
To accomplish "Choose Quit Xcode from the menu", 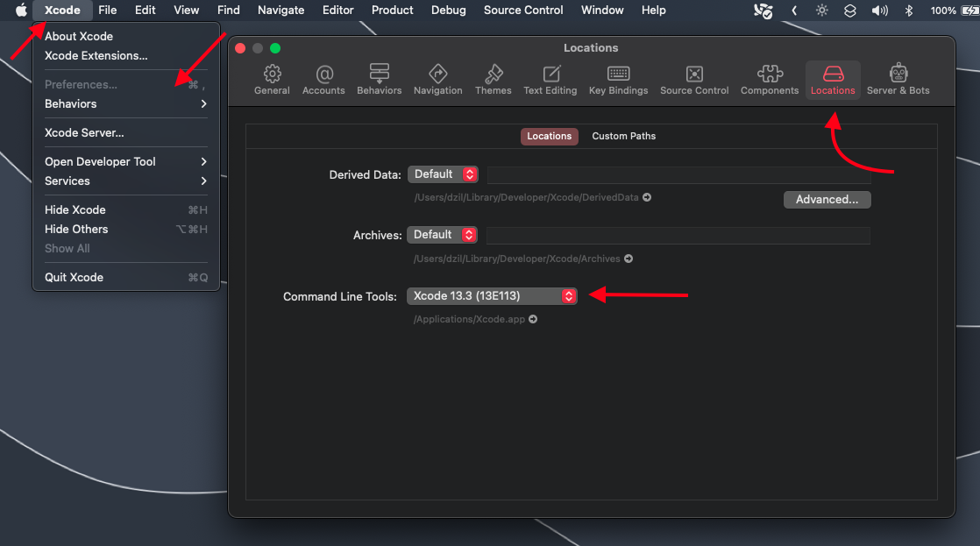I will tap(75, 277).
